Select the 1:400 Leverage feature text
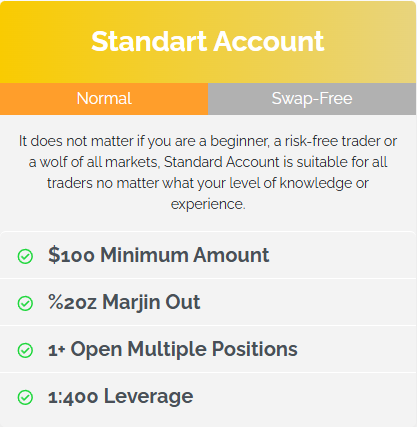The height and width of the screenshot is (427, 417). (121, 396)
